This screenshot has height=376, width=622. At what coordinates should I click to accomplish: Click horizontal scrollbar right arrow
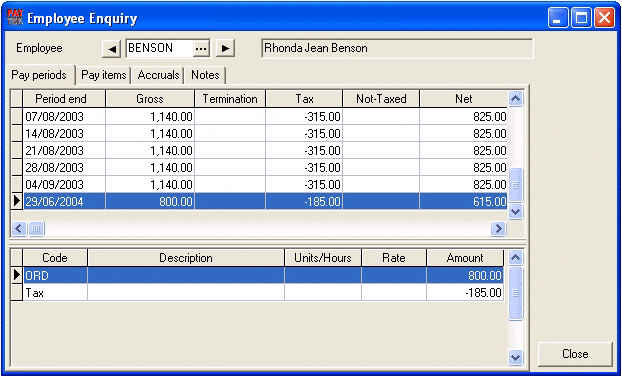pos(499,228)
